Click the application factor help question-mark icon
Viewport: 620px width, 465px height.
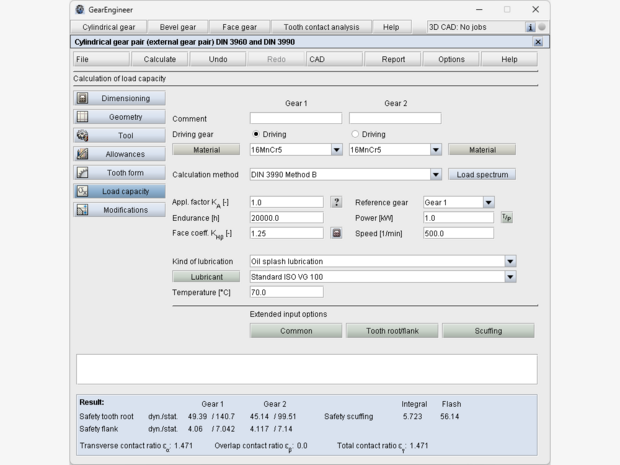click(x=336, y=202)
